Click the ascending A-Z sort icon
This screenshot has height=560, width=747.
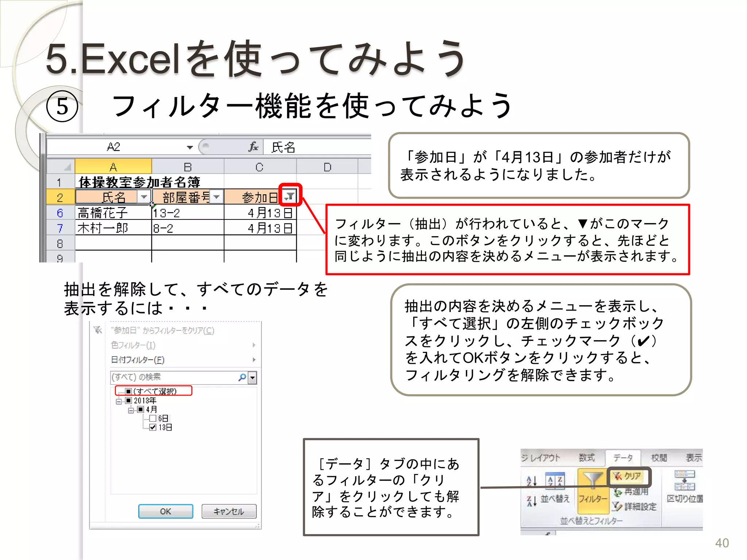tap(532, 481)
